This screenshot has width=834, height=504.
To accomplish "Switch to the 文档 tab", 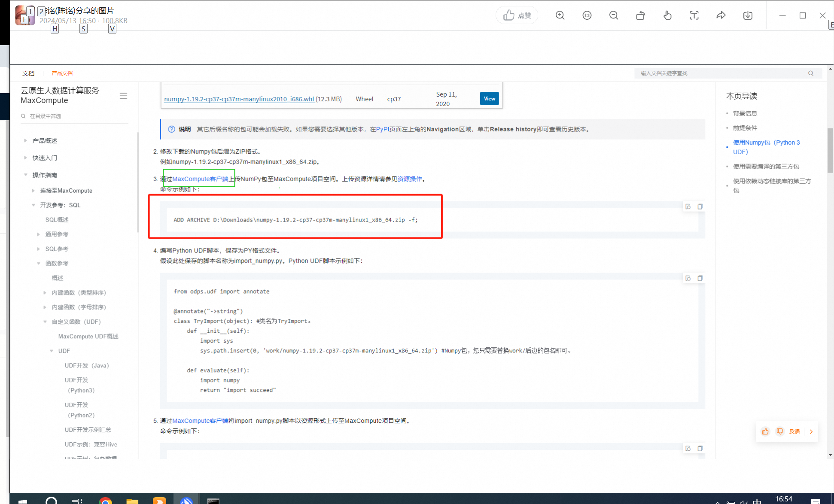I will [x=28, y=73].
